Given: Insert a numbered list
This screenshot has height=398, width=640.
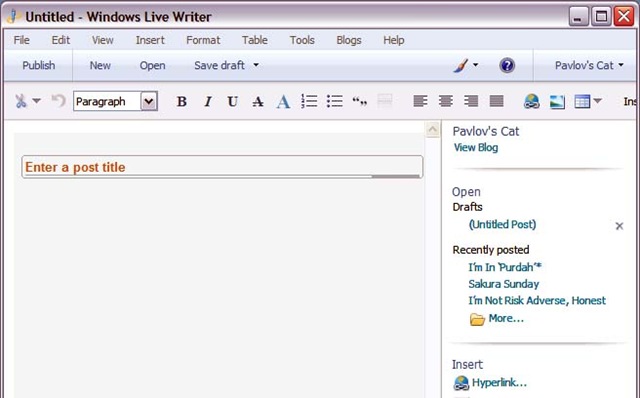Looking at the screenshot, I should pos(309,101).
